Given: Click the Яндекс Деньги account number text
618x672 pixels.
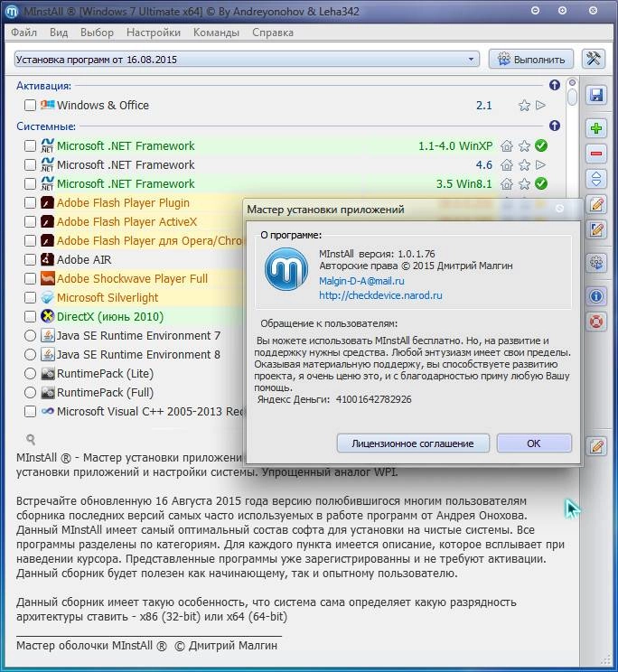Looking at the screenshot, I should [x=373, y=399].
